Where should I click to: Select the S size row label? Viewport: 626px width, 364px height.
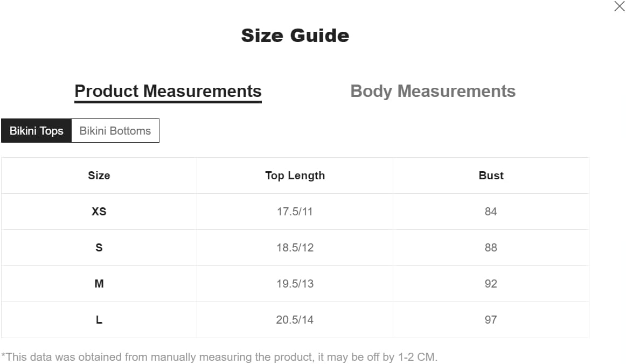coord(99,248)
